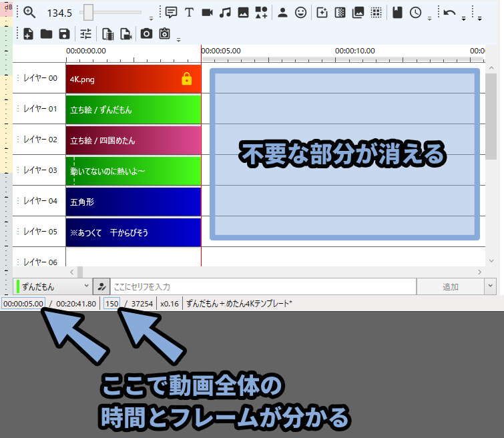Click the 00:00:00.00 ruler mark
The height and width of the screenshot is (438, 504).
coord(86,51)
